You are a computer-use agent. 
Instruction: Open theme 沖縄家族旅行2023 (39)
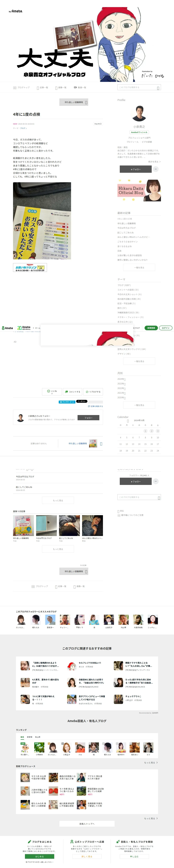pos(128,313)
